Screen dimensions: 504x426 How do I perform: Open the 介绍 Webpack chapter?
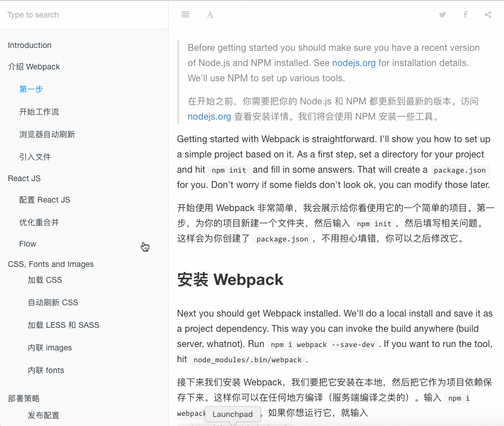(x=34, y=67)
